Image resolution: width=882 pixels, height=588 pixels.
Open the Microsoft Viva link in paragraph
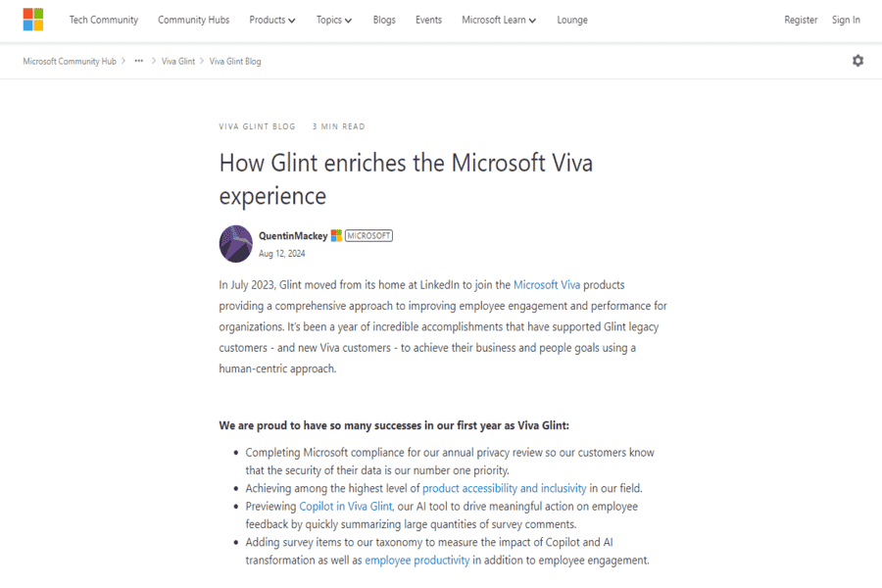click(x=547, y=285)
